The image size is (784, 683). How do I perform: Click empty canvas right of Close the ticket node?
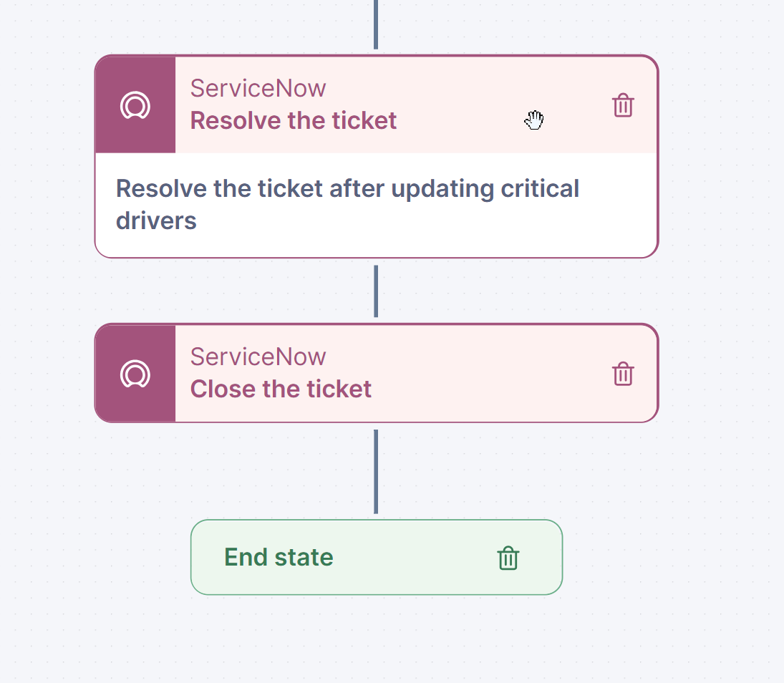coord(720,374)
